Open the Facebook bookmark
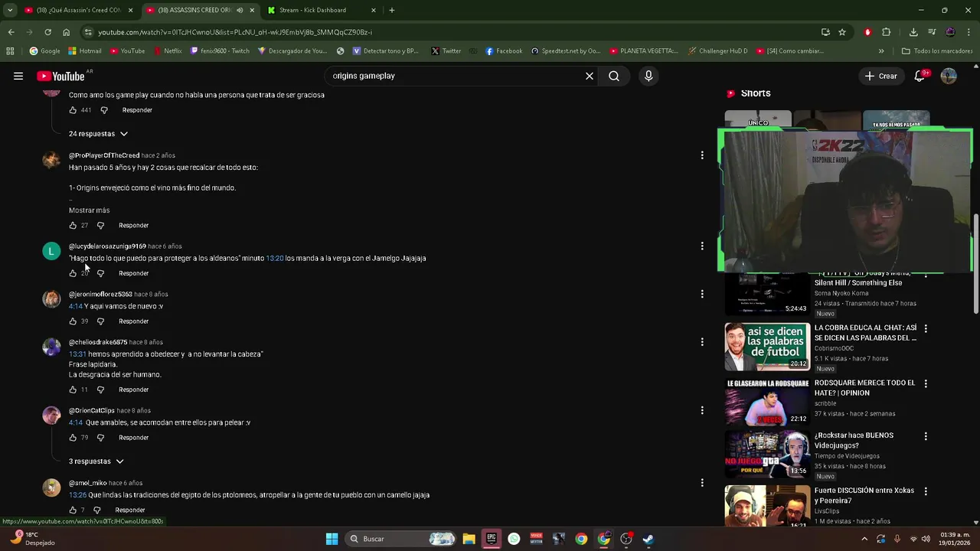The height and width of the screenshot is (551, 980). pos(504,51)
